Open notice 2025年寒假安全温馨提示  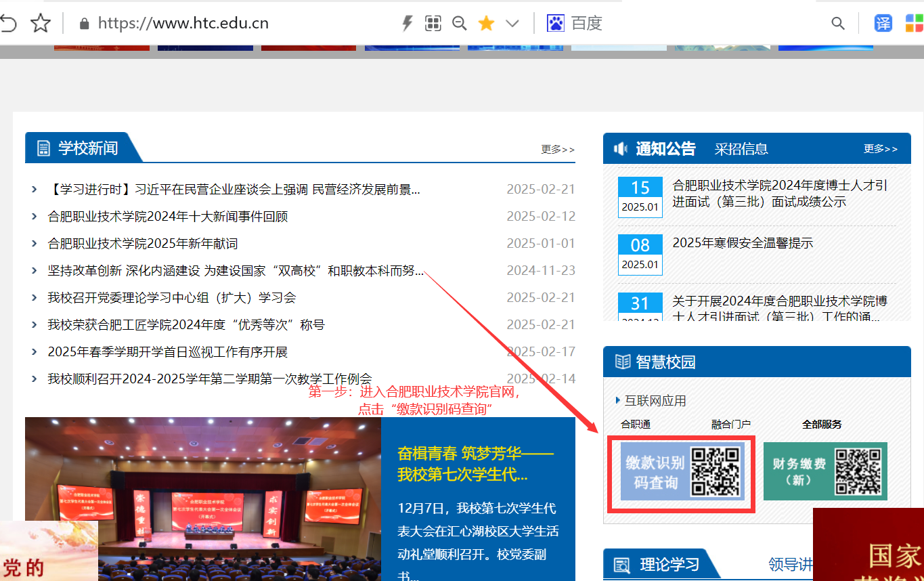(743, 243)
